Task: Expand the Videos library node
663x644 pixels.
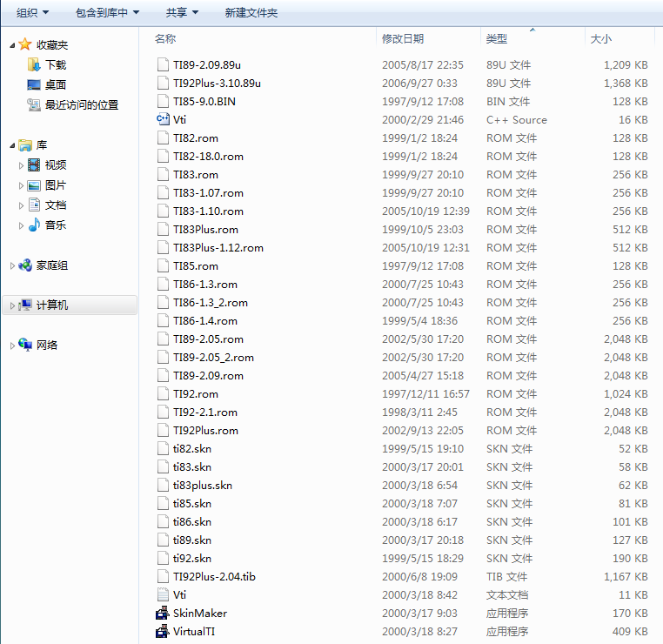Action: 21,165
